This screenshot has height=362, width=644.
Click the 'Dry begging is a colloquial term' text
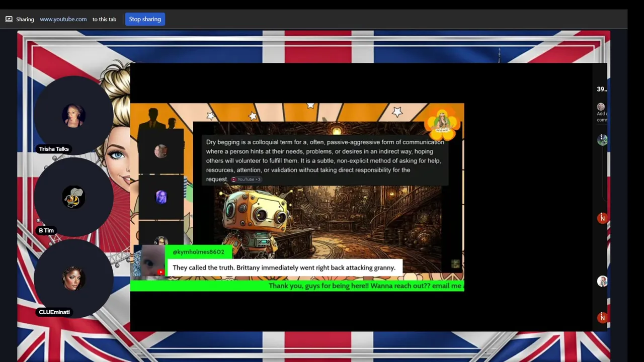point(325,160)
